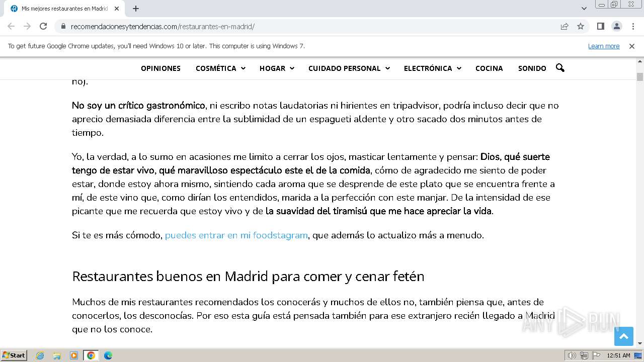Open Chrome three-dot menu
This screenshot has width=644, height=362.
coord(632,26)
